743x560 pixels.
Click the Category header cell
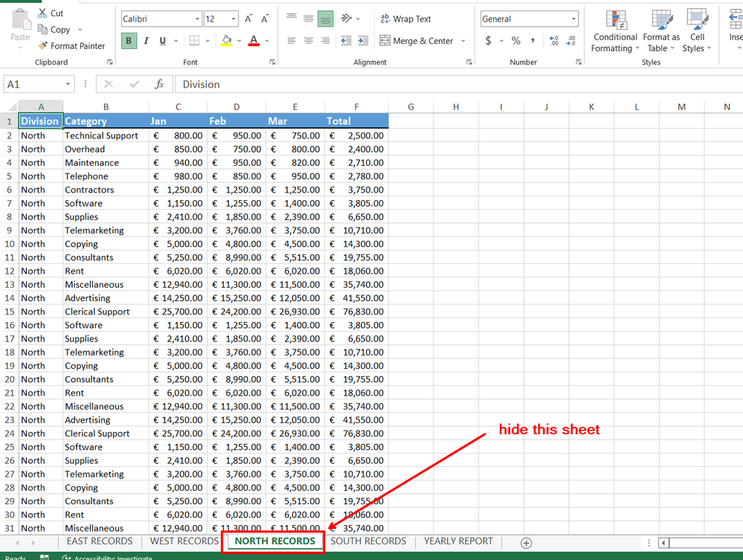pos(106,121)
